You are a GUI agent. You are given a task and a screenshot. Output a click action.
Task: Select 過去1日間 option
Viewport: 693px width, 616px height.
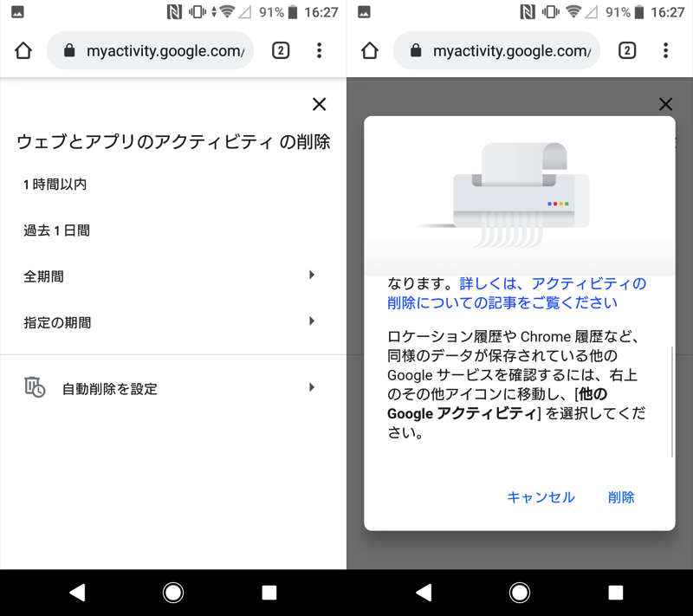point(57,230)
